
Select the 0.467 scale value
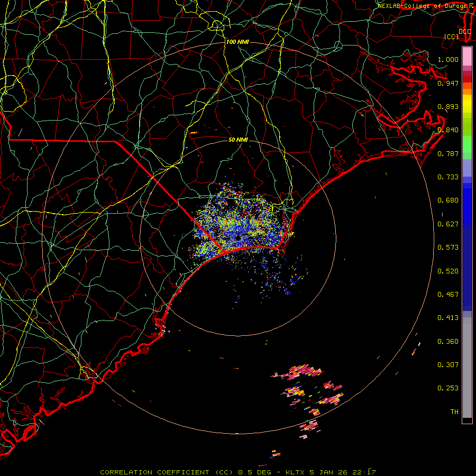tap(448, 295)
